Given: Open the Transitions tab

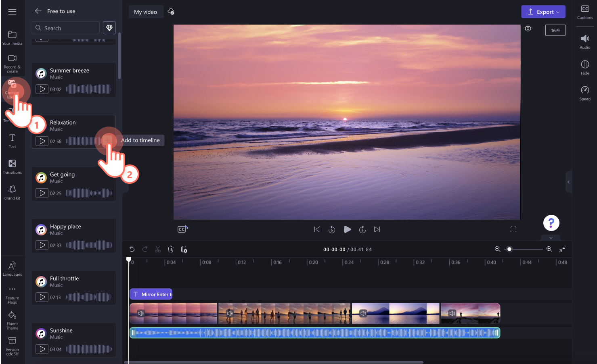Looking at the screenshot, I should point(13,167).
